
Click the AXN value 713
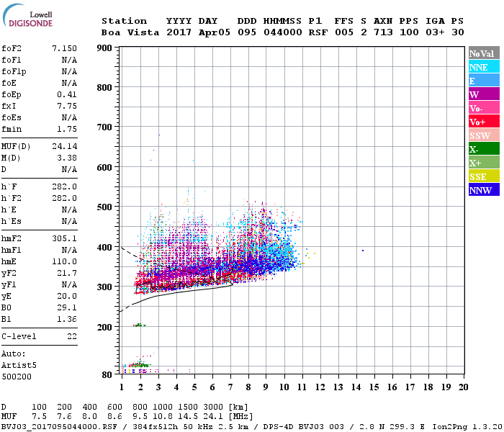383,32
